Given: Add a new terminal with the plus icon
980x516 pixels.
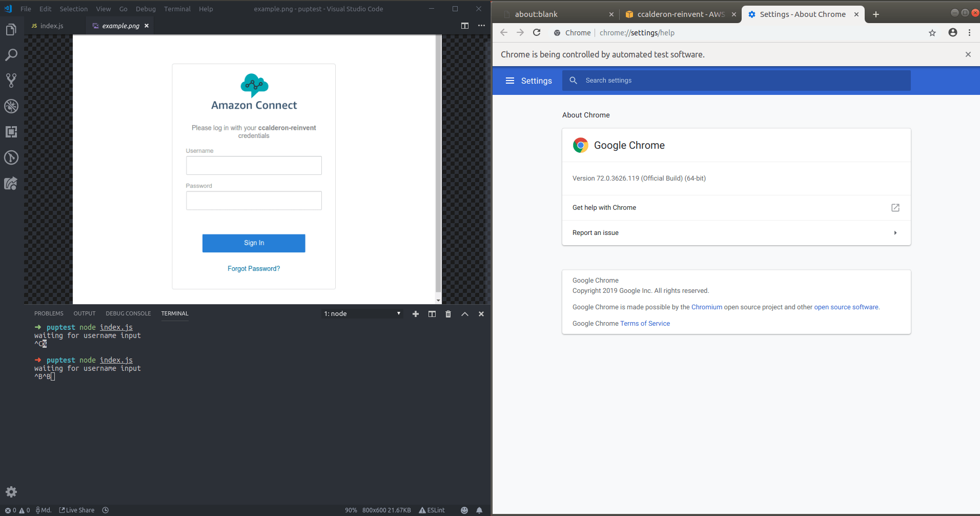Looking at the screenshot, I should point(415,313).
